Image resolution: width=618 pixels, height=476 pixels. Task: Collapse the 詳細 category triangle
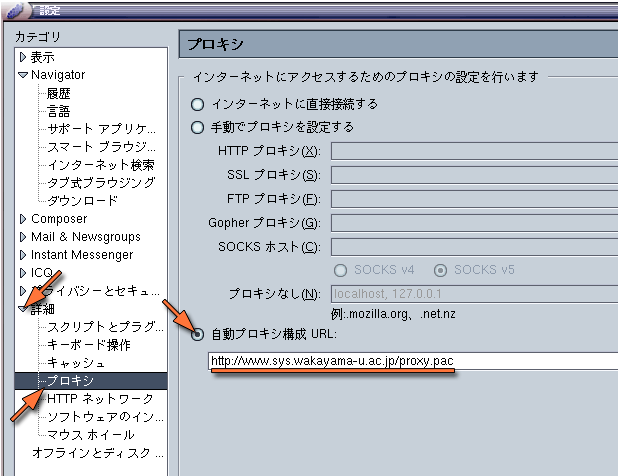coord(23,309)
